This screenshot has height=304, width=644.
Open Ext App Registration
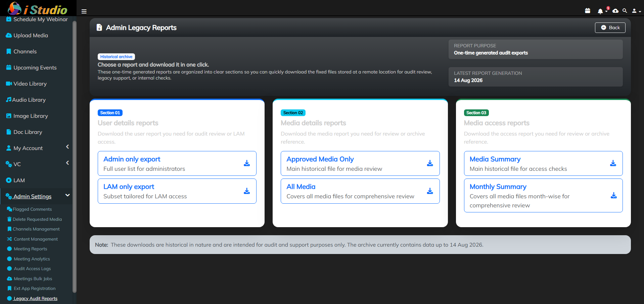(x=31, y=288)
